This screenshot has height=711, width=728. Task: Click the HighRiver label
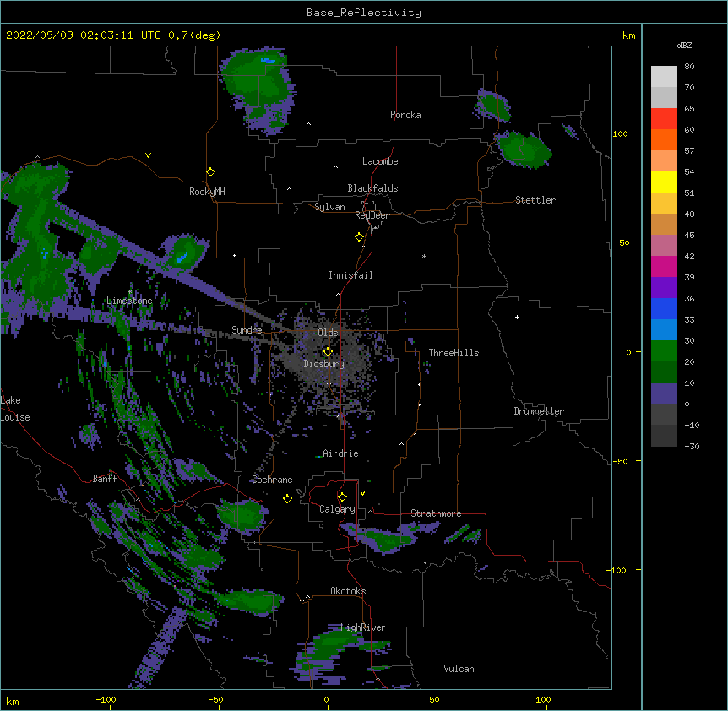[363, 627]
